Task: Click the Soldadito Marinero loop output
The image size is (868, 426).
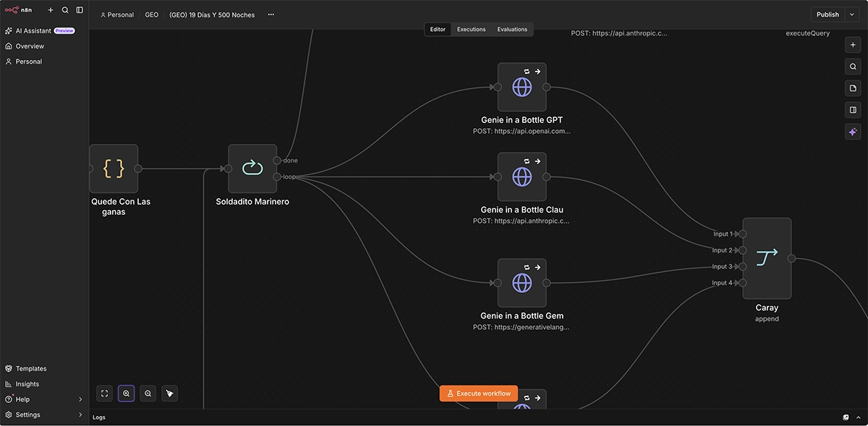Action: pyautogui.click(x=277, y=176)
